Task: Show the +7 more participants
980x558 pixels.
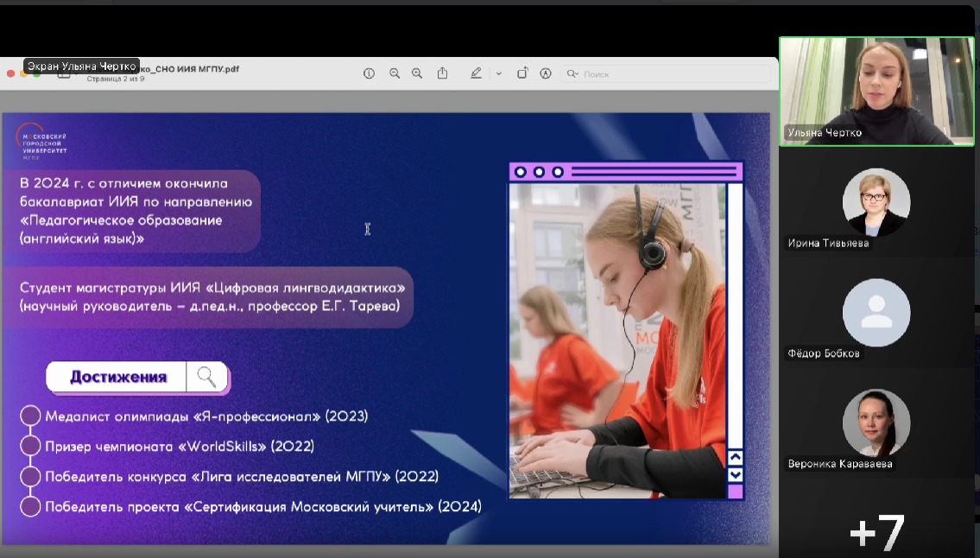Action: click(876, 531)
